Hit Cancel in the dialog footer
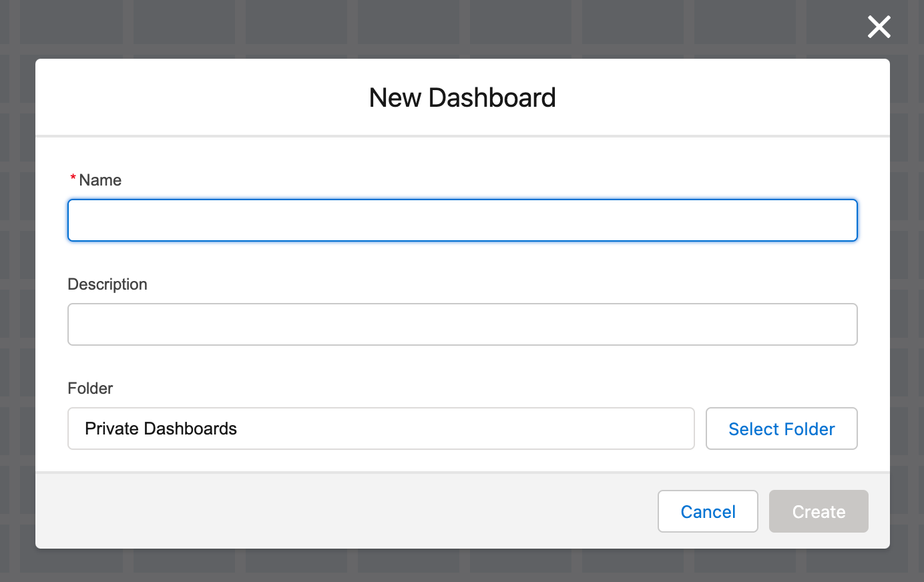Screen dimensions: 924x582 click(x=708, y=511)
